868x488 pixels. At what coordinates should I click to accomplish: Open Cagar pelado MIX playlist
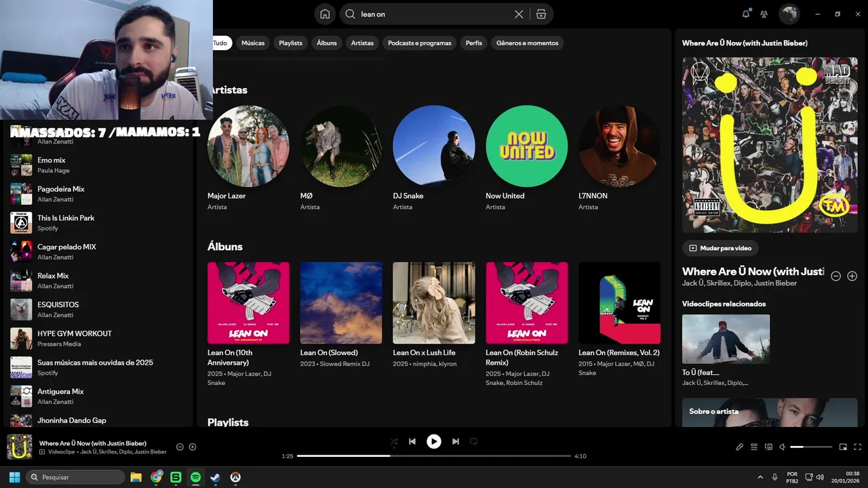pos(99,251)
